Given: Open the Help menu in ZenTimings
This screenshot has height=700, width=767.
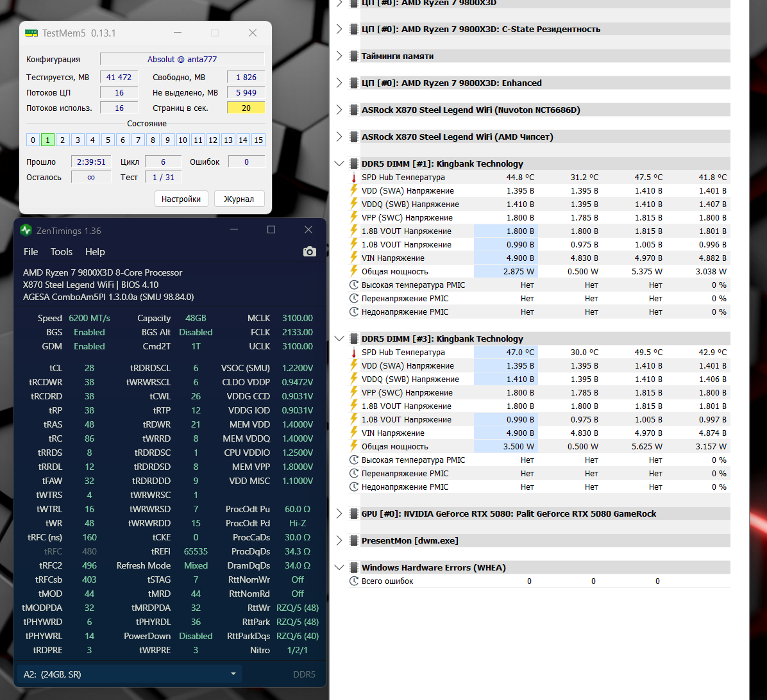Looking at the screenshot, I should tap(95, 252).
